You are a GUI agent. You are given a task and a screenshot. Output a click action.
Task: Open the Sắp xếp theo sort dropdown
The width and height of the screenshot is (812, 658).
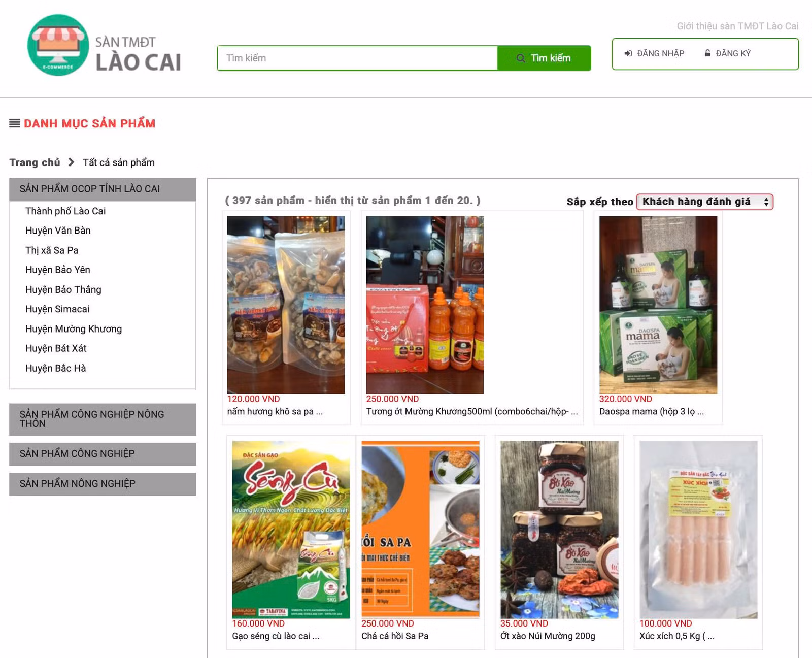(x=704, y=202)
